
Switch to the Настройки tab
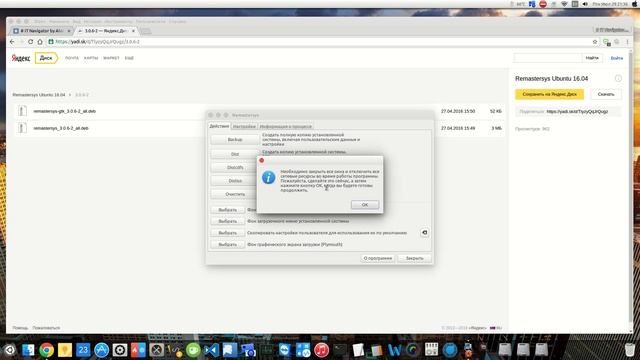(244, 127)
